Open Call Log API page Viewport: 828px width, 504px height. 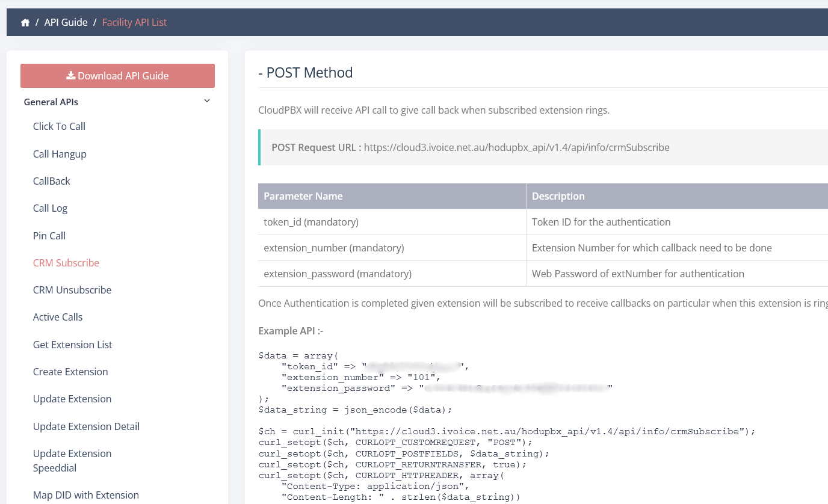(x=50, y=208)
